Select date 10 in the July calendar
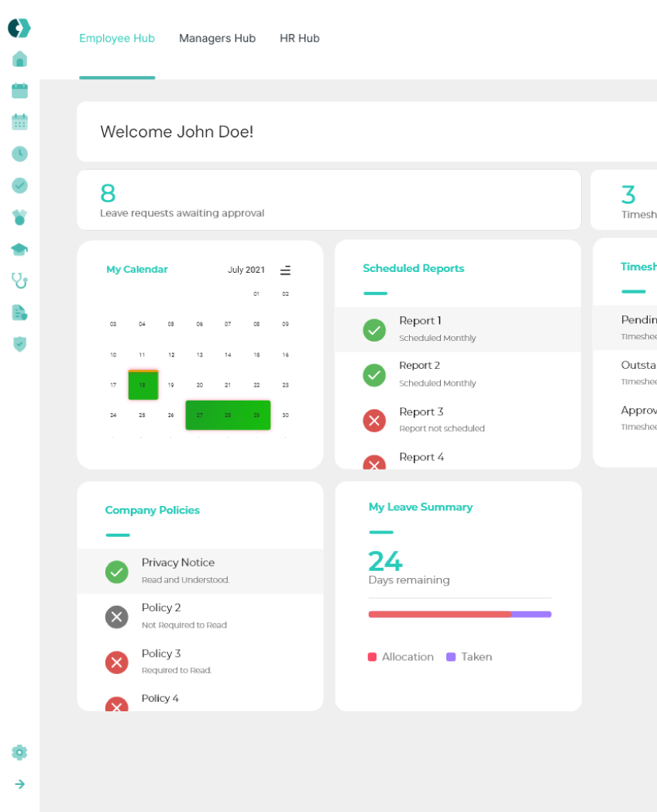Image resolution: width=657 pixels, height=812 pixels. pos(113,355)
